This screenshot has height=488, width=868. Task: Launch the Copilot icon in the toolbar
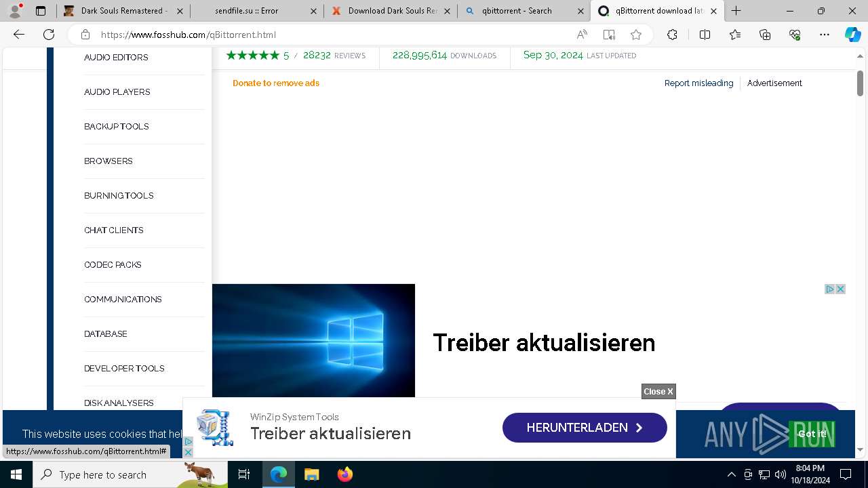(x=852, y=35)
